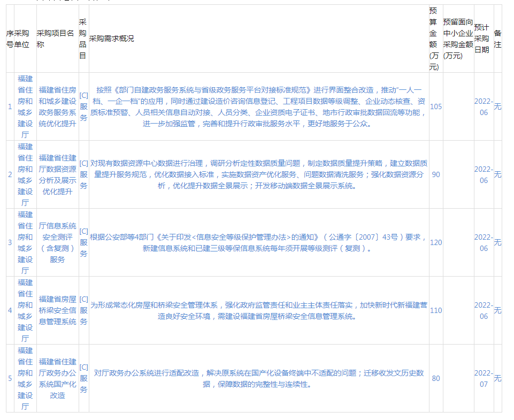The image size is (514, 420).
Task: Select the description about 房屋和桥梁安全管理体系
Action: (259, 310)
